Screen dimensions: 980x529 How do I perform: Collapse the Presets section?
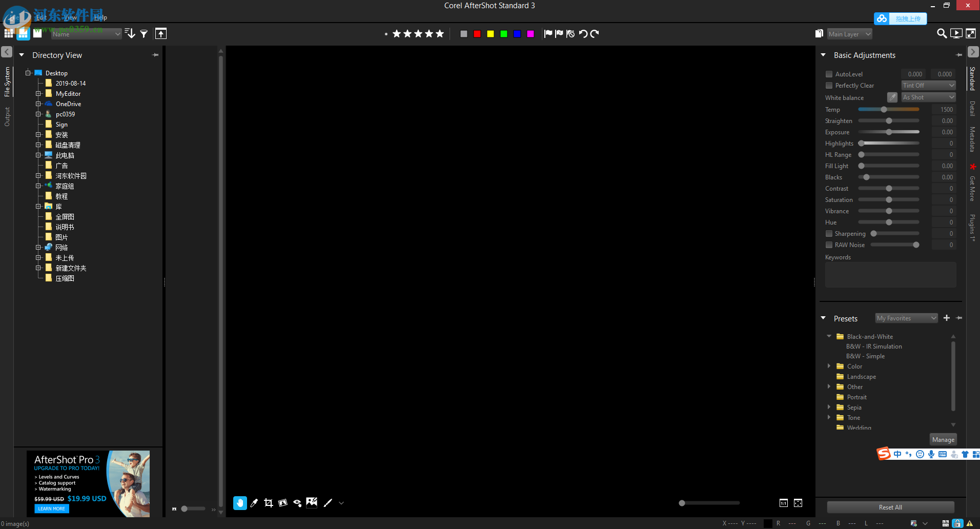823,318
